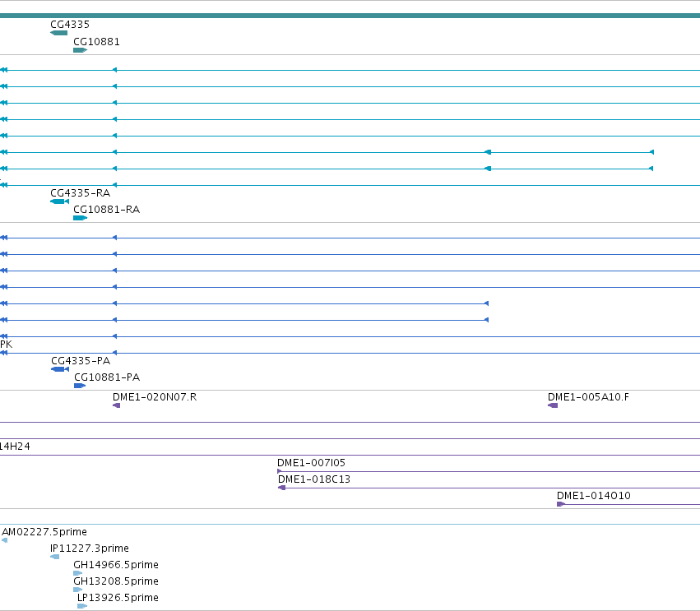Click the IP11227.3prime label

pos(90,549)
